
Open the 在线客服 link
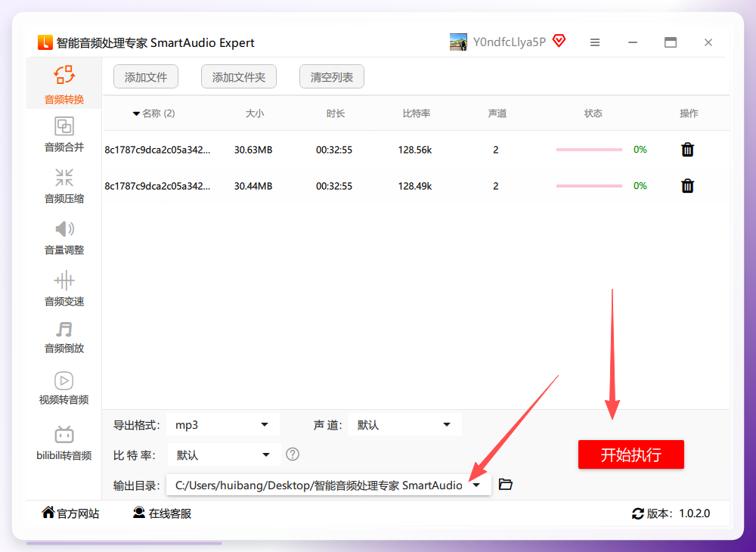169,514
